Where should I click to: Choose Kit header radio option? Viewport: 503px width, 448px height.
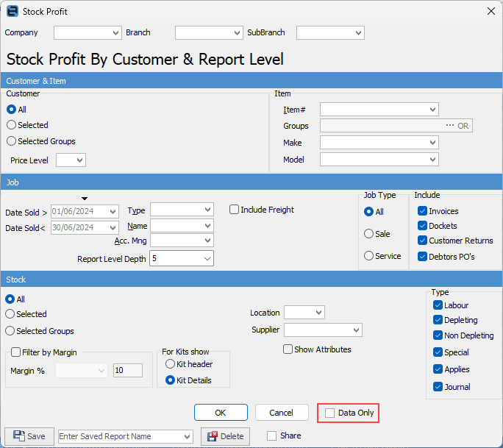pos(171,364)
